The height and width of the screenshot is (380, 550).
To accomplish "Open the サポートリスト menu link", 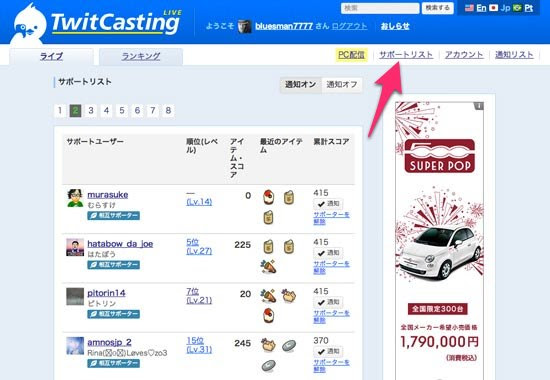I will tap(406, 55).
